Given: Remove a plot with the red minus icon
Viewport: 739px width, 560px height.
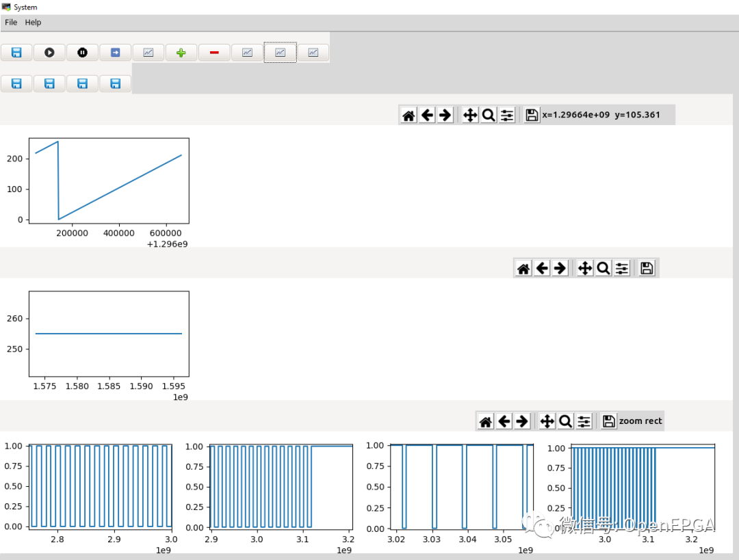Looking at the screenshot, I should (214, 52).
